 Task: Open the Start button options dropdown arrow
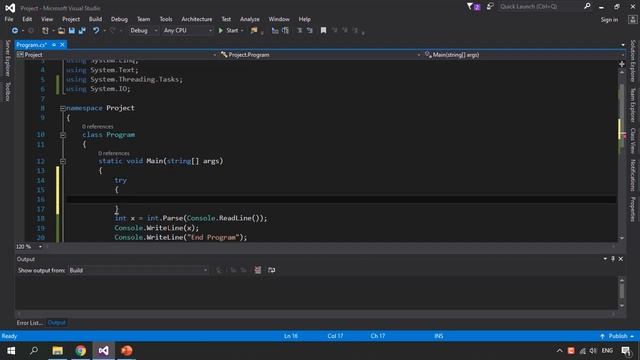(242, 31)
